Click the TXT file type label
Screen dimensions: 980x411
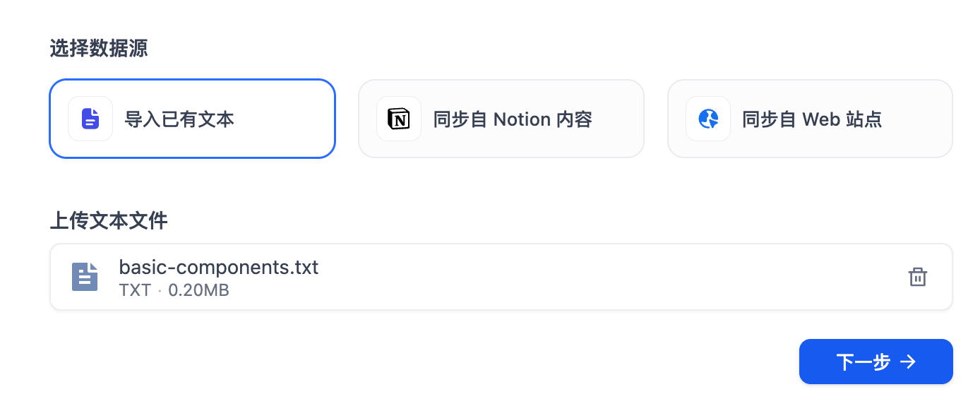click(x=135, y=290)
